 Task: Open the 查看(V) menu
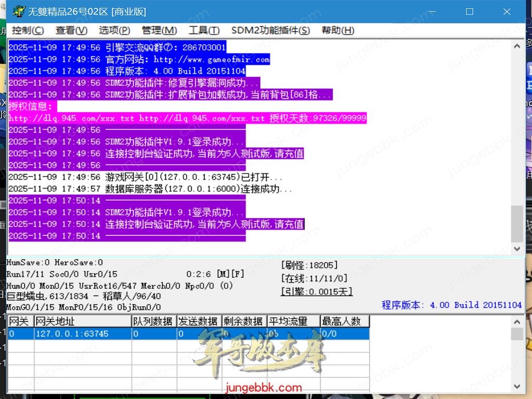click(x=72, y=31)
